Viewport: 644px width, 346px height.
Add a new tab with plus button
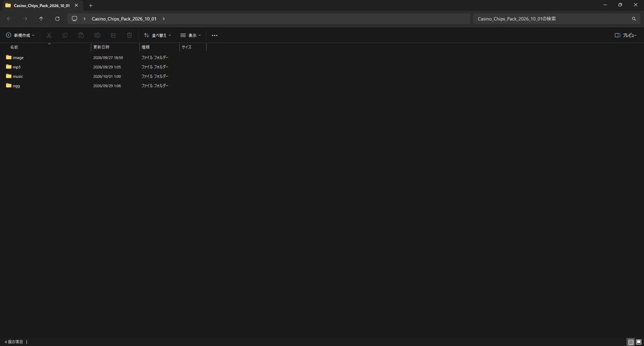pos(91,6)
